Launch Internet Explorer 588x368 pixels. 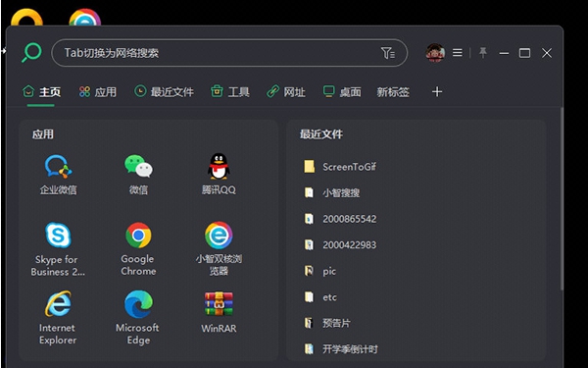pyautogui.click(x=58, y=318)
